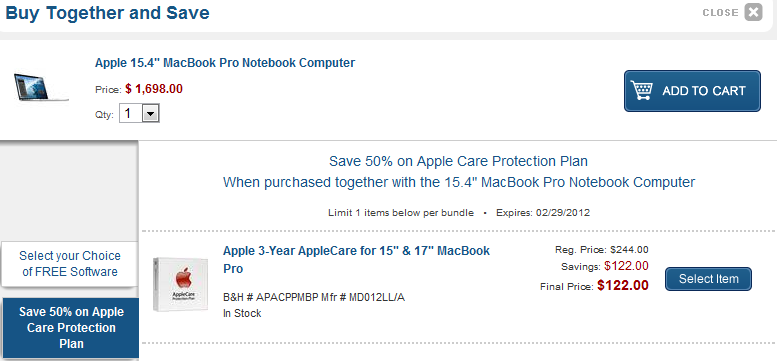This screenshot has height=361, width=777.
Task: Click Select Item for AppleCare plan
Action: point(708,279)
